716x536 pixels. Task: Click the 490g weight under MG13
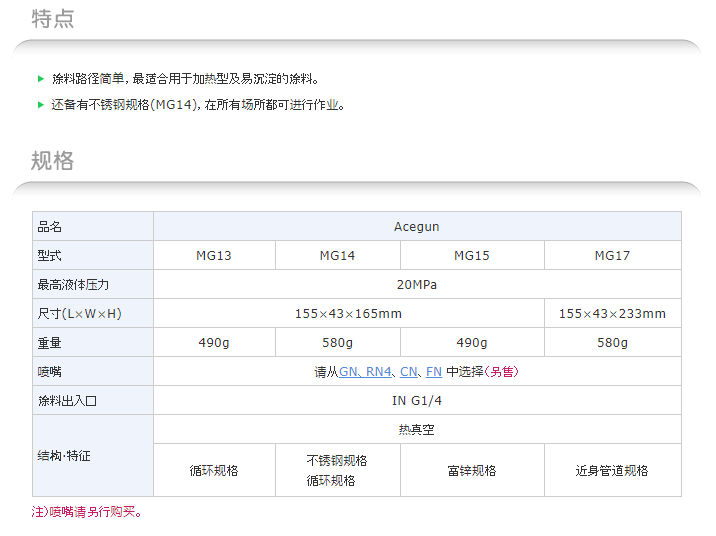(214, 342)
